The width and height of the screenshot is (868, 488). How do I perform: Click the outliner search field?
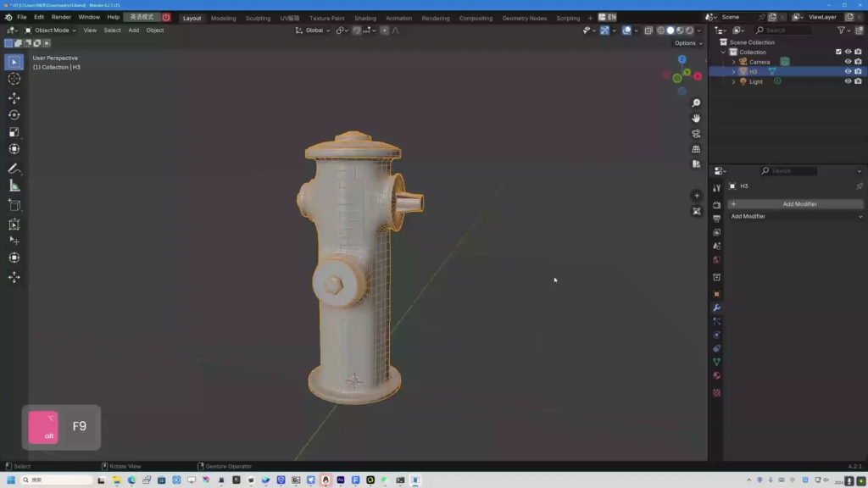784,30
